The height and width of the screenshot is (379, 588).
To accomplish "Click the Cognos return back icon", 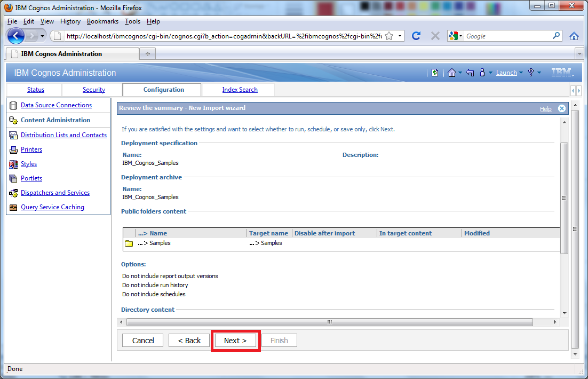I will [x=470, y=73].
